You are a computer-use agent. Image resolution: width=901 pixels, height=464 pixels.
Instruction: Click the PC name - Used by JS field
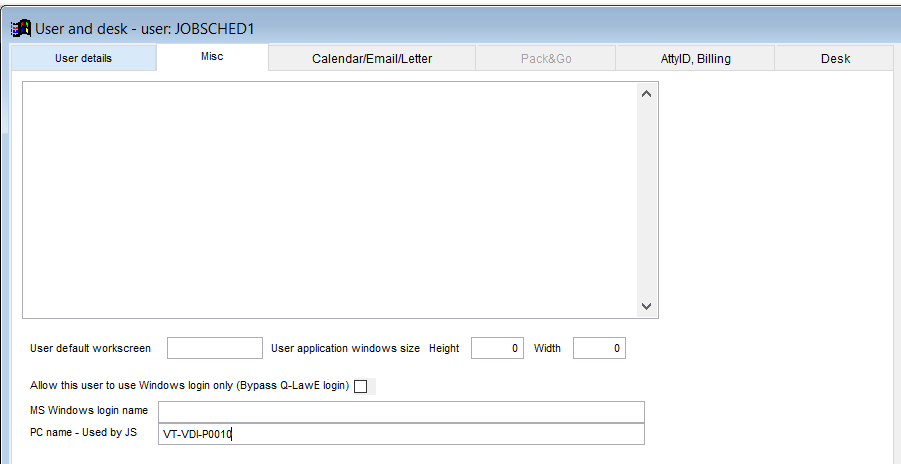tap(401, 434)
